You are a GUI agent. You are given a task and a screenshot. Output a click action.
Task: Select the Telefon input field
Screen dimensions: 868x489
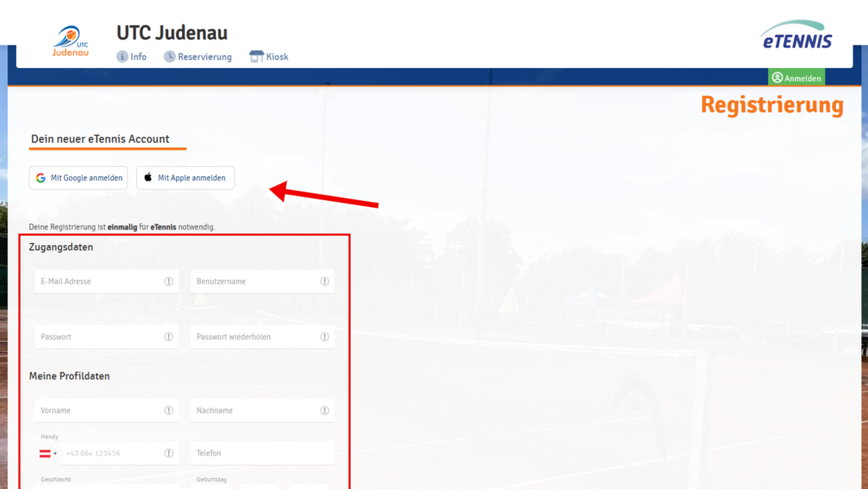click(x=262, y=454)
